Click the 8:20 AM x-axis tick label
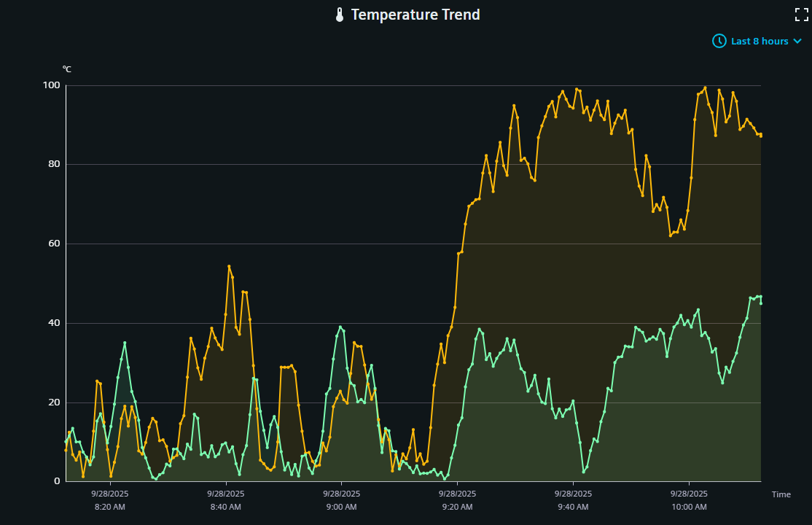The image size is (812, 525). [110, 500]
